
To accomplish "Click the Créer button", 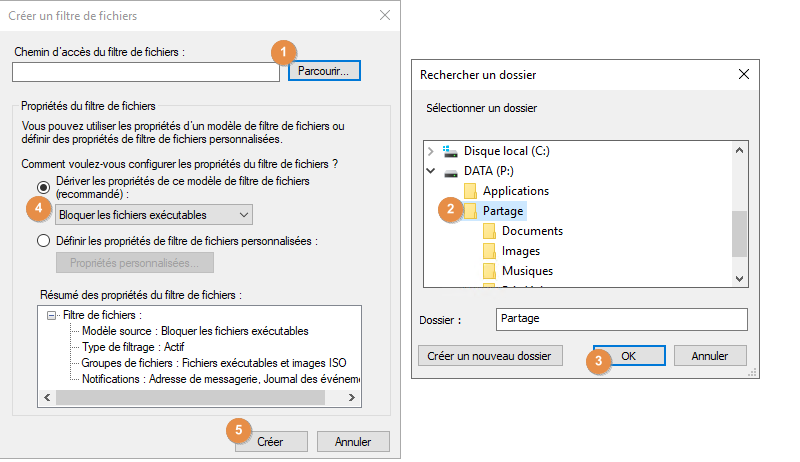I will [270, 441].
